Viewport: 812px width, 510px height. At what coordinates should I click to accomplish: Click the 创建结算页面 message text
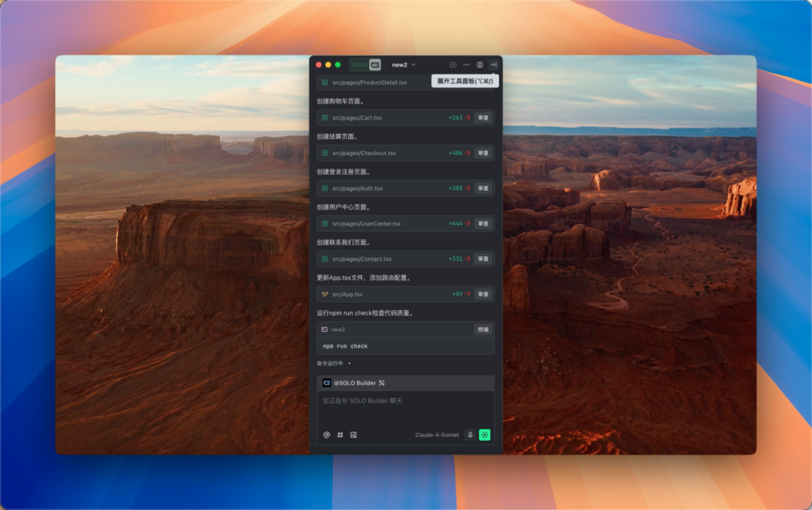[337, 136]
